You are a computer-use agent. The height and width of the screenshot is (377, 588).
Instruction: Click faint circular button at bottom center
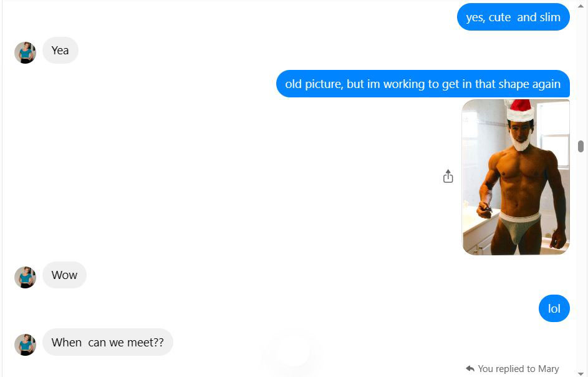(295, 351)
